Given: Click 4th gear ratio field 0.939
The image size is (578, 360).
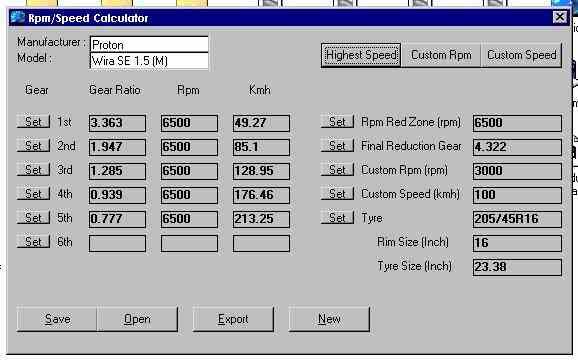Looking at the screenshot, I should [x=117, y=195].
